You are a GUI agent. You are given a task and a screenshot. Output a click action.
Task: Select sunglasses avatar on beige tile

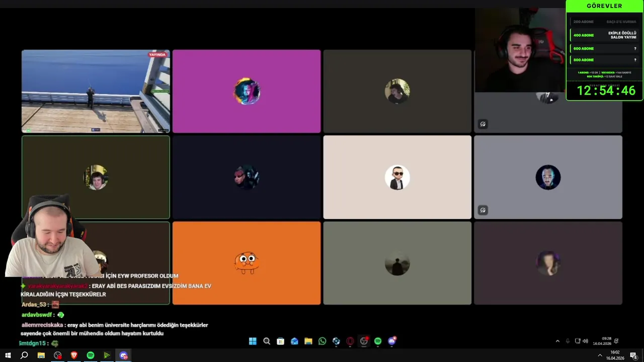pyautogui.click(x=397, y=177)
